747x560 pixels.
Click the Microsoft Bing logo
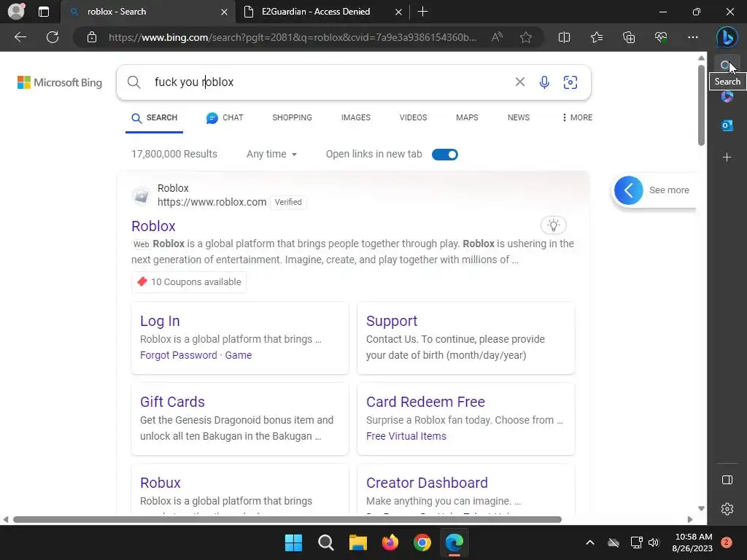(60, 82)
